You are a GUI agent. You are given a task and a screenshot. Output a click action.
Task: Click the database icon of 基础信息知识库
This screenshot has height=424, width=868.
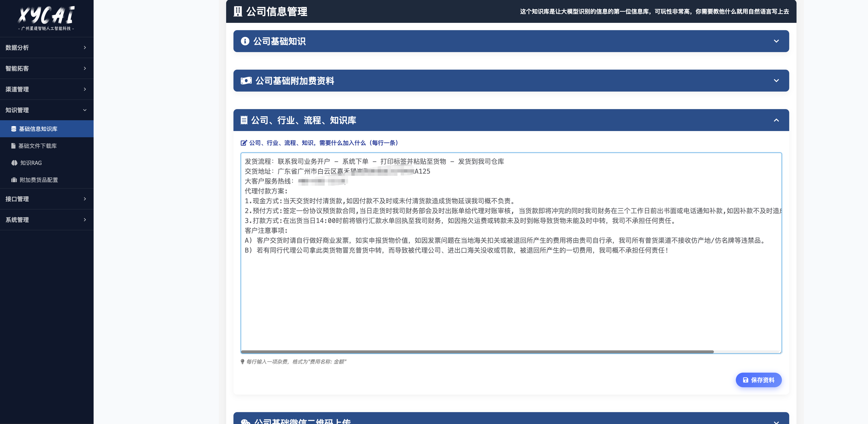[14, 129]
